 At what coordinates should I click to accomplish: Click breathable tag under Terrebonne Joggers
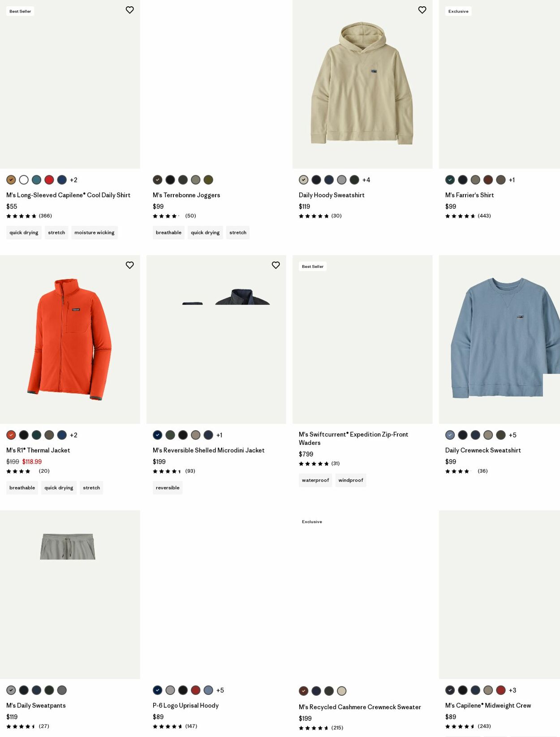pos(168,233)
